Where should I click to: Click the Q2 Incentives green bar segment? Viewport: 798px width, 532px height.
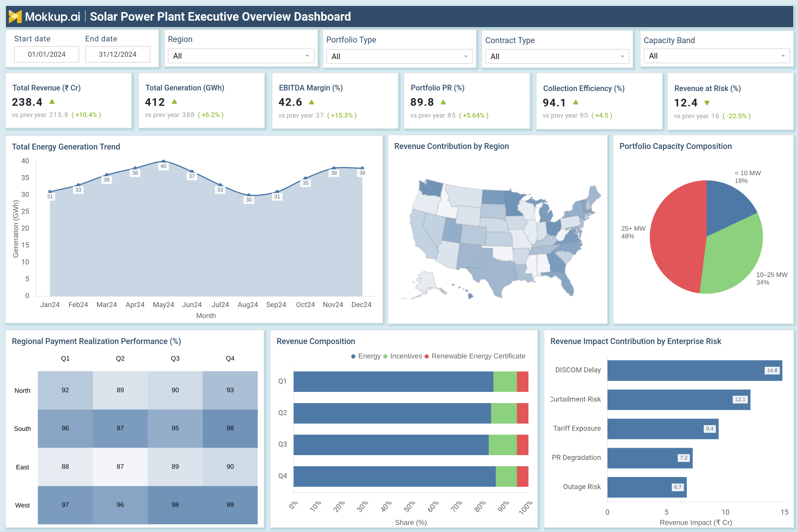point(504,413)
